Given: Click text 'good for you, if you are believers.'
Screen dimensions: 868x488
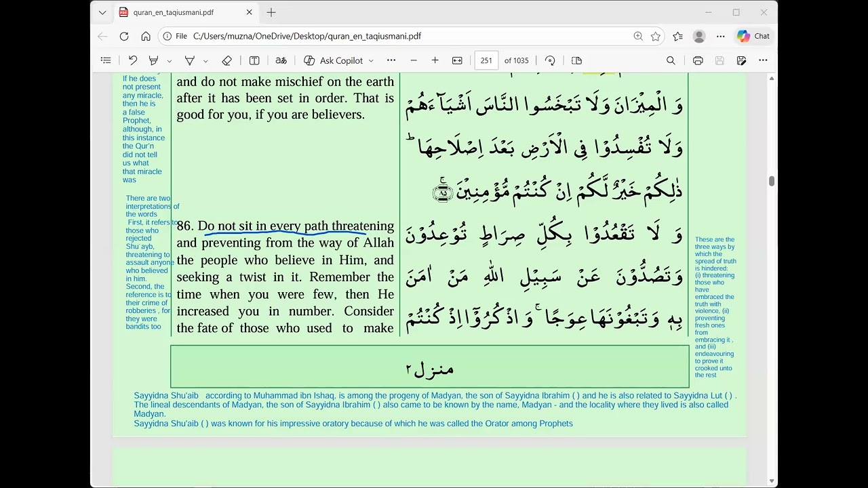Looking at the screenshot, I should (x=271, y=115).
